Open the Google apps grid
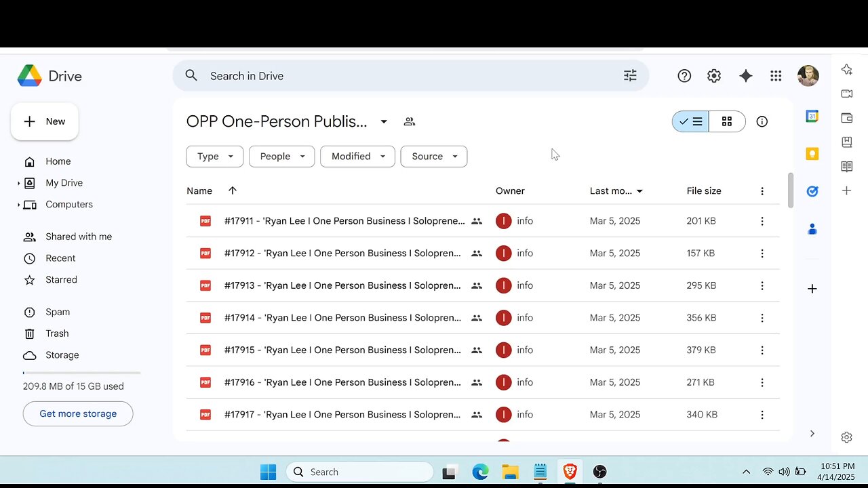868x488 pixels. click(776, 76)
